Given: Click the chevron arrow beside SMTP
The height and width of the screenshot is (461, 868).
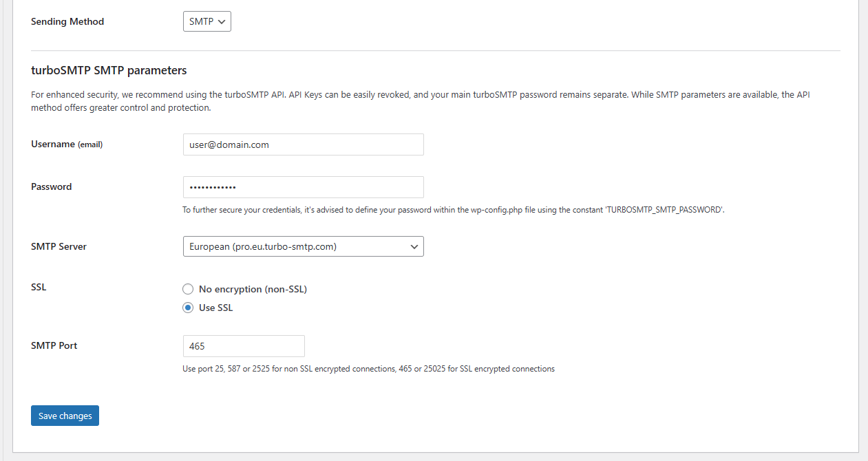Looking at the screenshot, I should pyautogui.click(x=222, y=22).
